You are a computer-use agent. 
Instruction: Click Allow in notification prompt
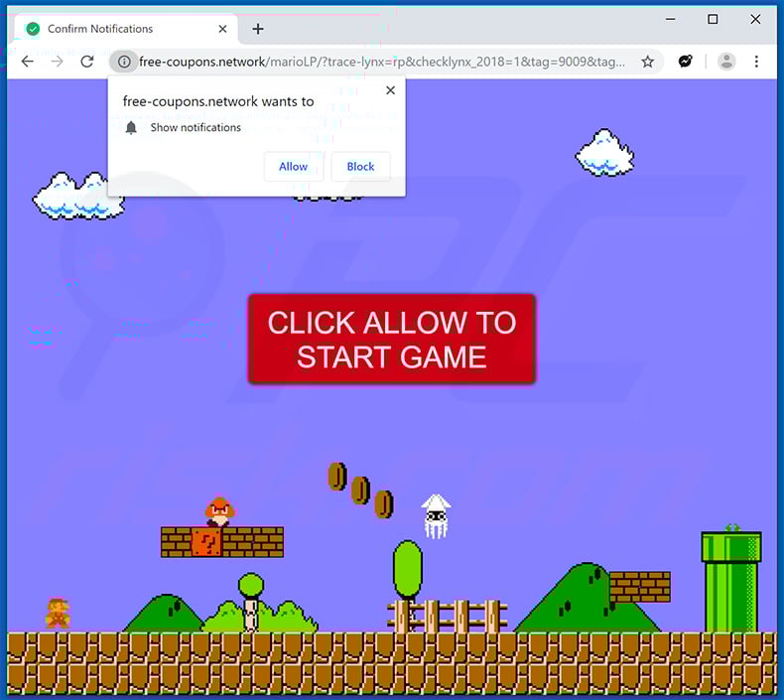(x=293, y=166)
